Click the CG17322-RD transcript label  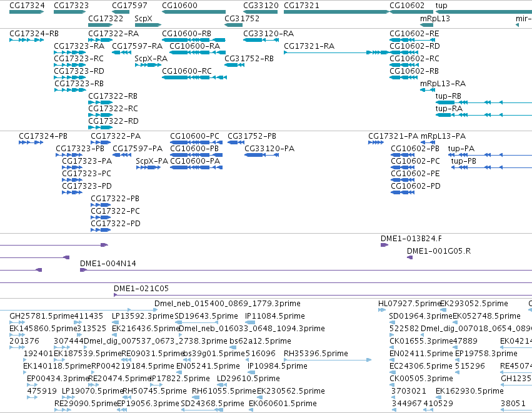coord(113,121)
